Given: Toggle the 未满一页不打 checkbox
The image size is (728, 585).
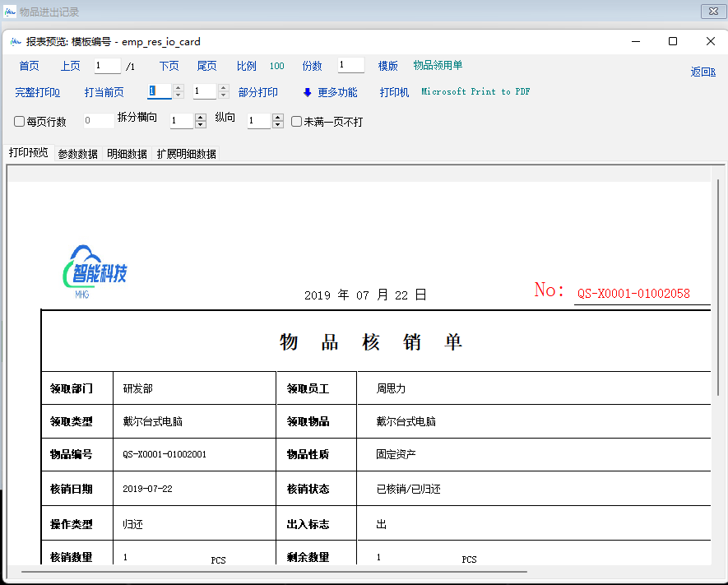Looking at the screenshot, I should click(297, 122).
